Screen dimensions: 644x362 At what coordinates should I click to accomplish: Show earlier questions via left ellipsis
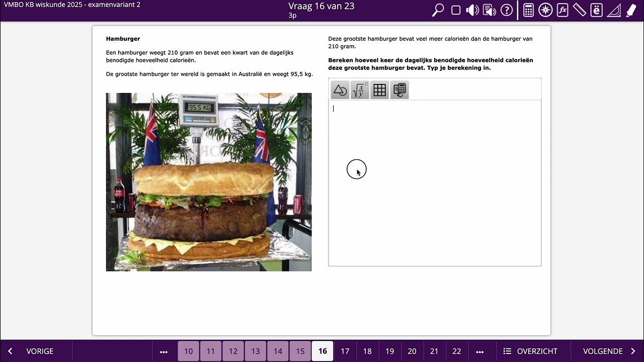click(164, 351)
